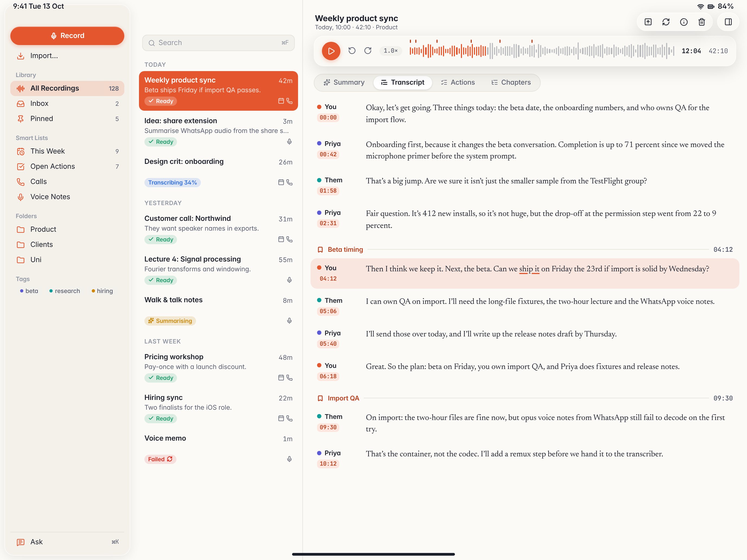Filter by the research tag
Screen dimensions: 747x560
pos(65,291)
